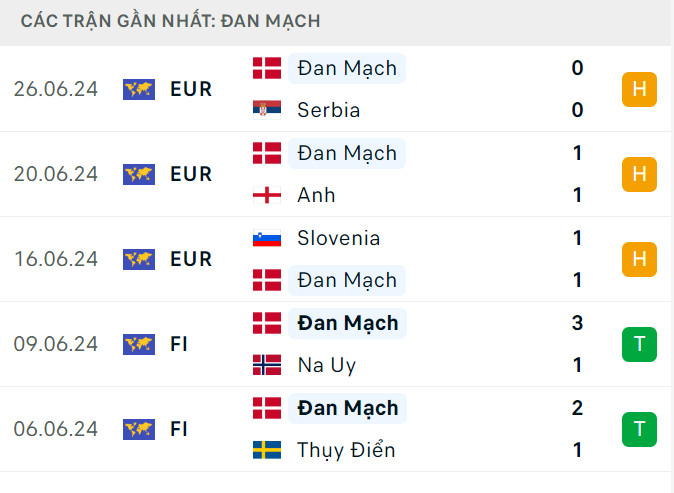The width and height of the screenshot is (674, 493).
Task: Click the green T badge for 09.06.24
Action: [639, 344]
